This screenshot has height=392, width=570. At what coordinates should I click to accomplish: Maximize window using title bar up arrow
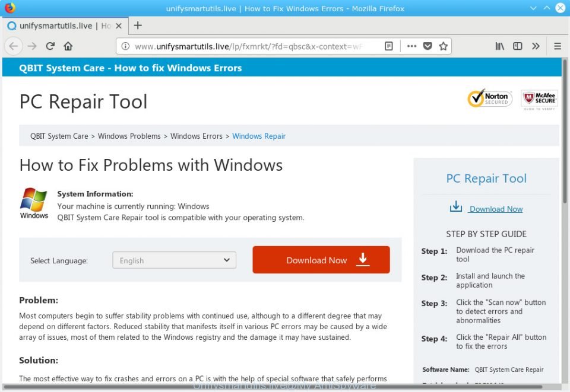(547, 8)
